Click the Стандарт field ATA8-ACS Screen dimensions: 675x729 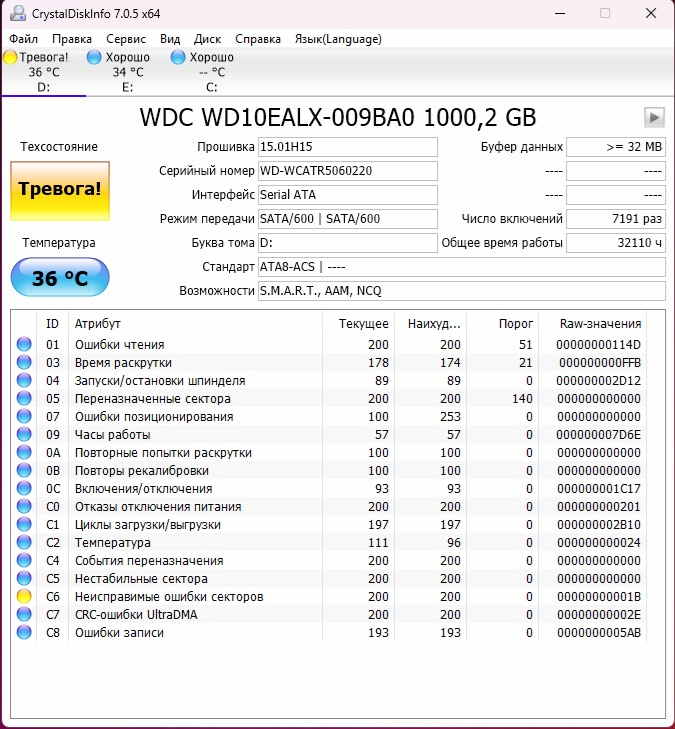[x=462, y=267]
